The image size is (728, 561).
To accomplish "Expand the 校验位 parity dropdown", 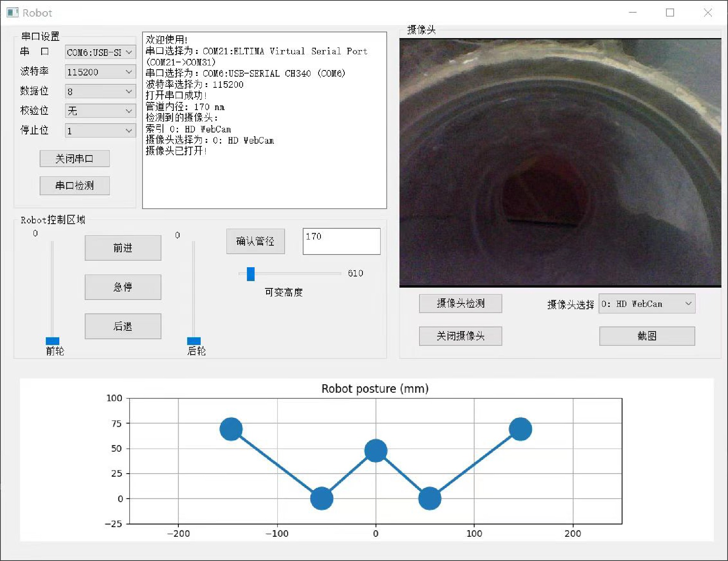I will coord(100,111).
